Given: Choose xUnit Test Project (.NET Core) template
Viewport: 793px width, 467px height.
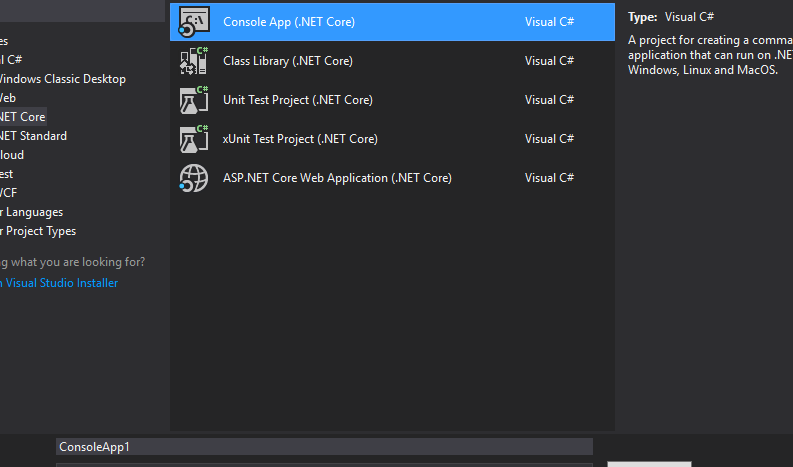Looking at the screenshot, I should point(300,139).
